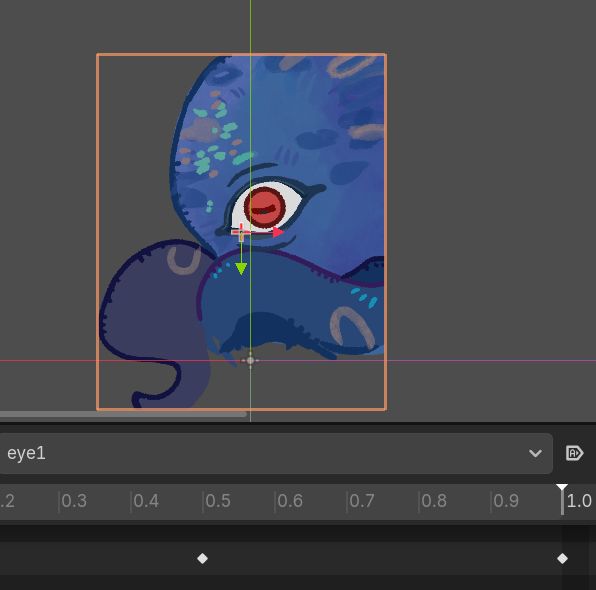The width and height of the screenshot is (596, 590).
Task: Select the keyframe diamond at 1.0
Action: tap(562, 558)
